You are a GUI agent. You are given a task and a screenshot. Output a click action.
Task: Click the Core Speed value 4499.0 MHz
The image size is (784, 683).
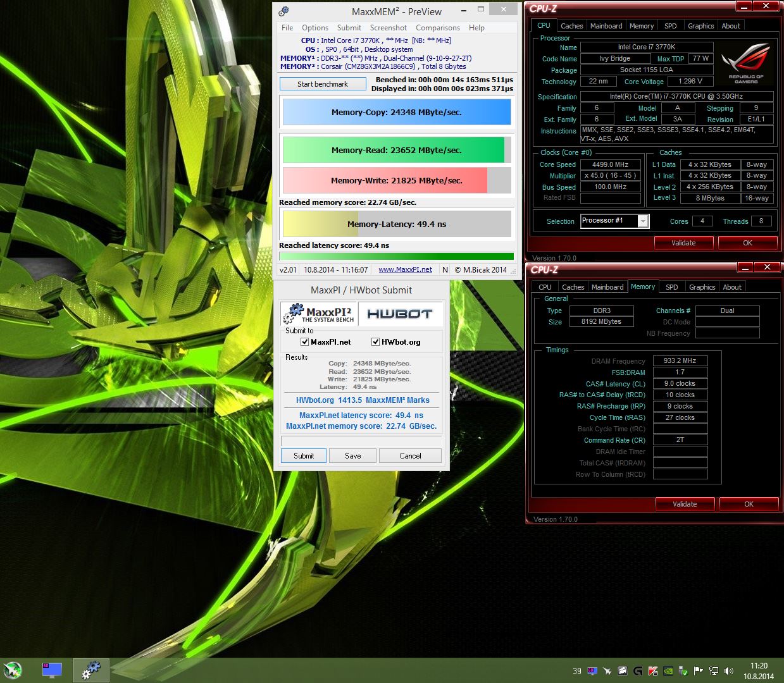[611, 164]
